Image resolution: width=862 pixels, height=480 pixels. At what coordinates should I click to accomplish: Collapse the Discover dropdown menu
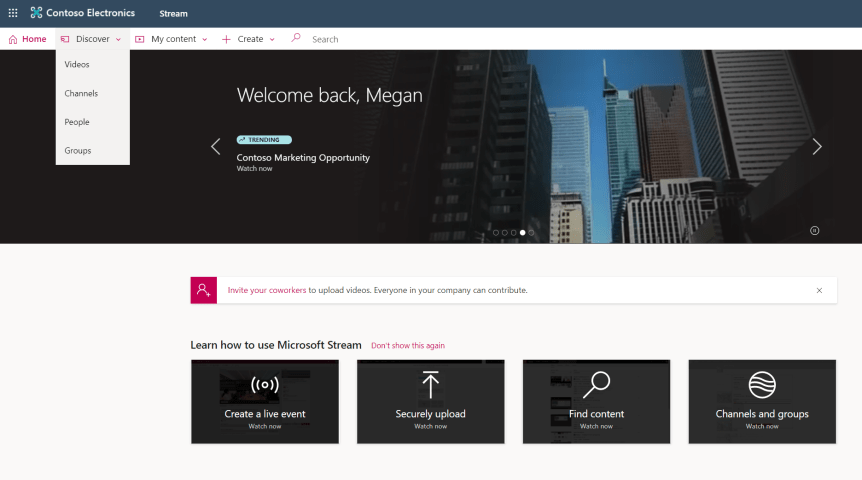pyautogui.click(x=91, y=39)
